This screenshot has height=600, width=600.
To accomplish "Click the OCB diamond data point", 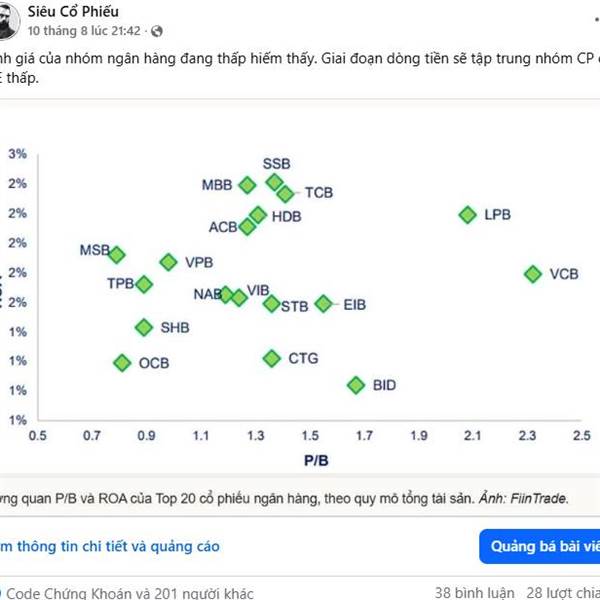I will pos(122,363).
